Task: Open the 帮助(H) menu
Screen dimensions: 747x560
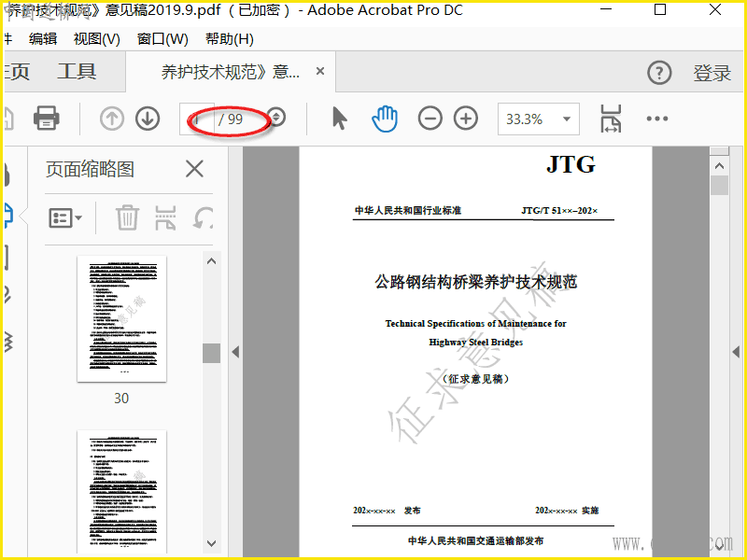Action: [x=229, y=39]
